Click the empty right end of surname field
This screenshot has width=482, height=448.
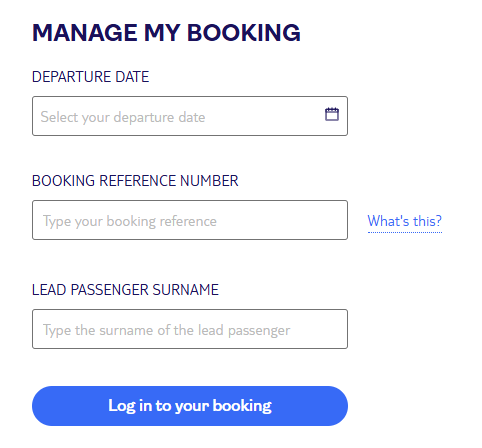(x=318, y=329)
